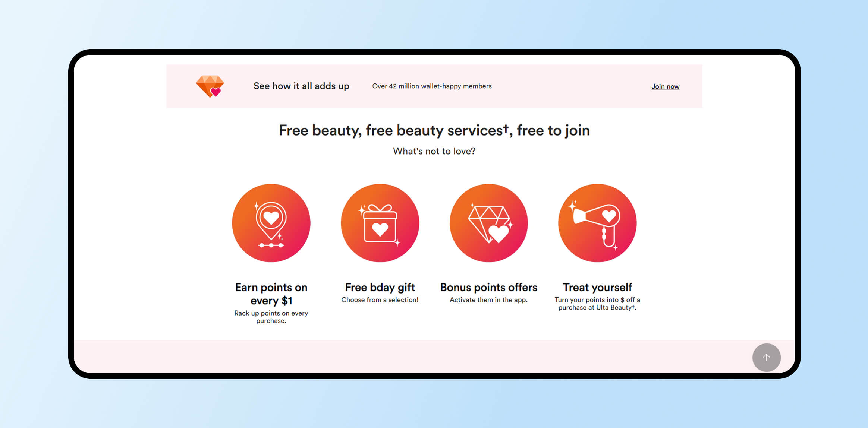Click the orange diamond heart rewards logo
Viewport: 868px width, 428px height.
click(210, 86)
